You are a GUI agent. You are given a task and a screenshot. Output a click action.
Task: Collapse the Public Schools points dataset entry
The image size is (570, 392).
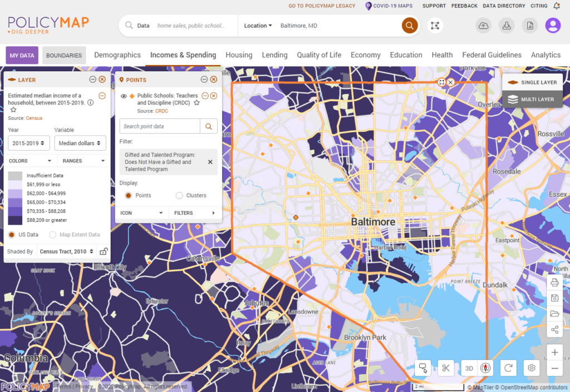[x=205, y=96]
